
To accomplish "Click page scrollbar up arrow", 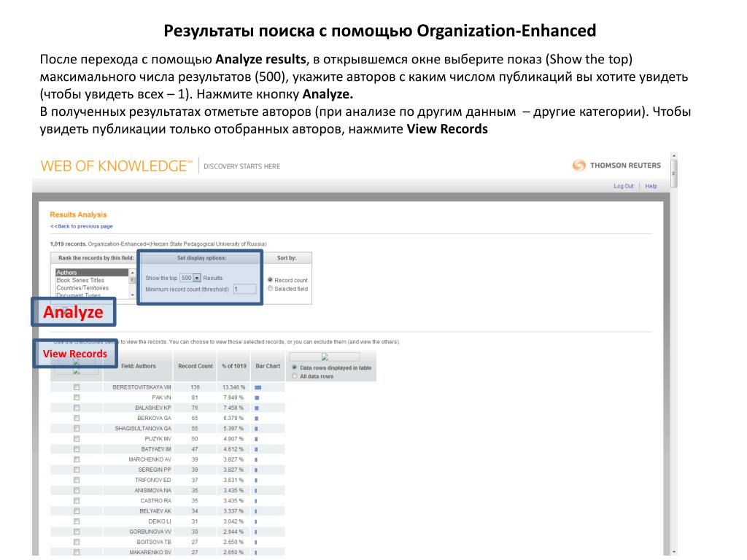I will coord(673,156).
